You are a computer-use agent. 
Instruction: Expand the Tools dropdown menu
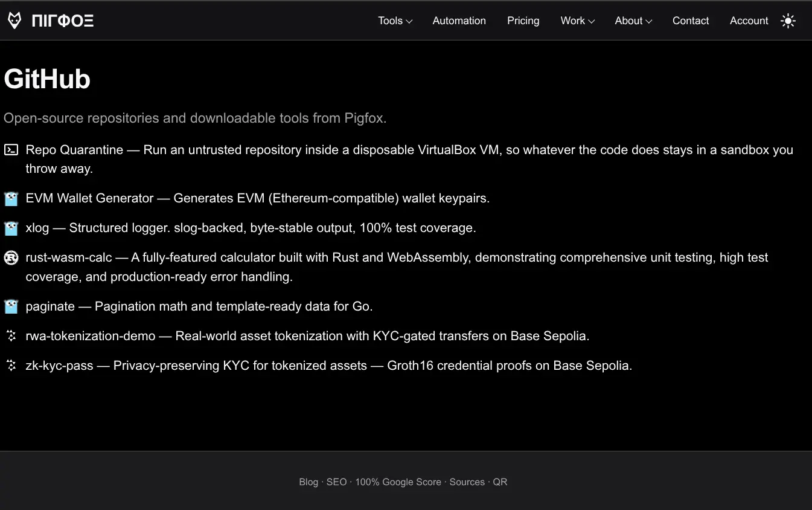coord(395,21)
